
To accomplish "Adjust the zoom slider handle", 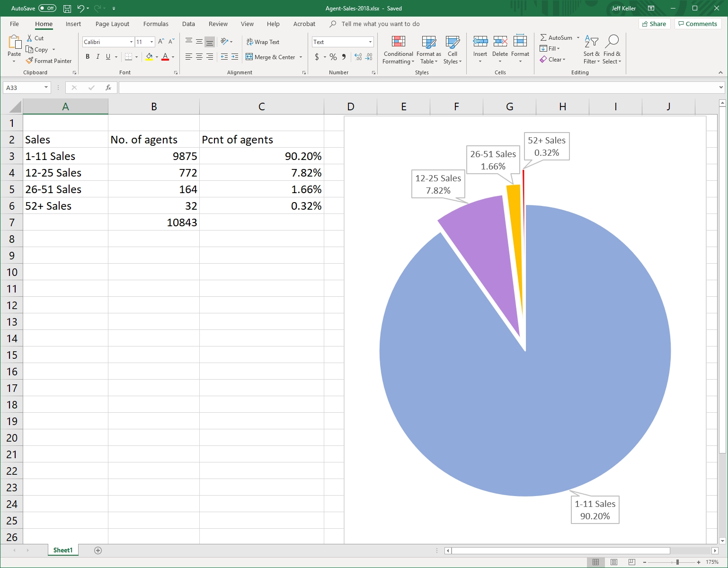I will pos(678,562).
